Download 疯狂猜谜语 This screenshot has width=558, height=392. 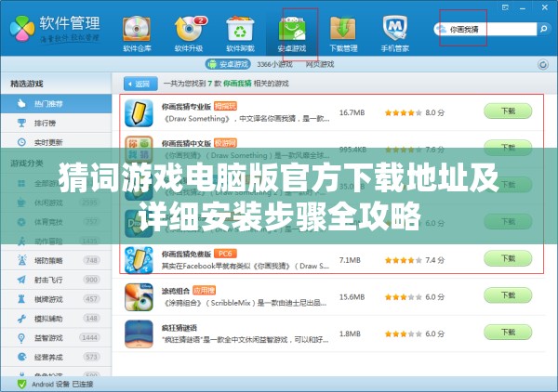pos(508,333)
